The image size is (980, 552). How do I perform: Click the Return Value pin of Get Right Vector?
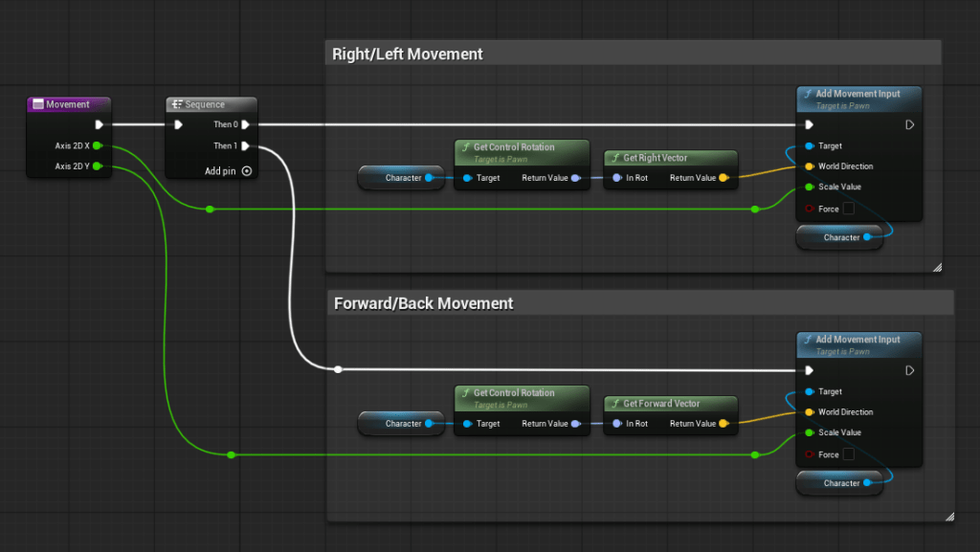pos(724,178)
